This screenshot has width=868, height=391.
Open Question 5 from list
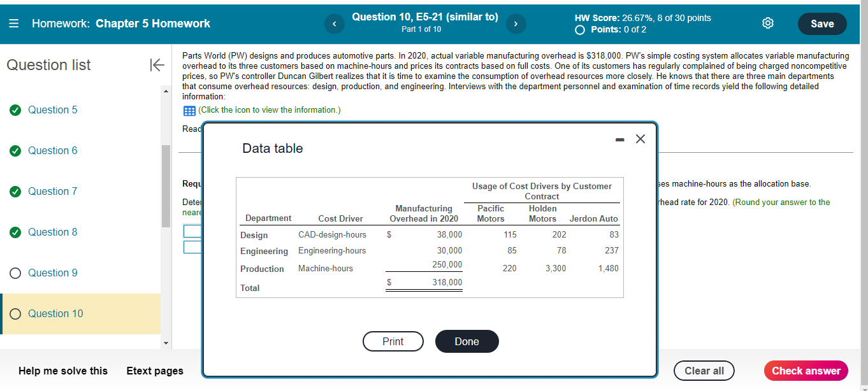pyautogui.click(x=53, y=110)
